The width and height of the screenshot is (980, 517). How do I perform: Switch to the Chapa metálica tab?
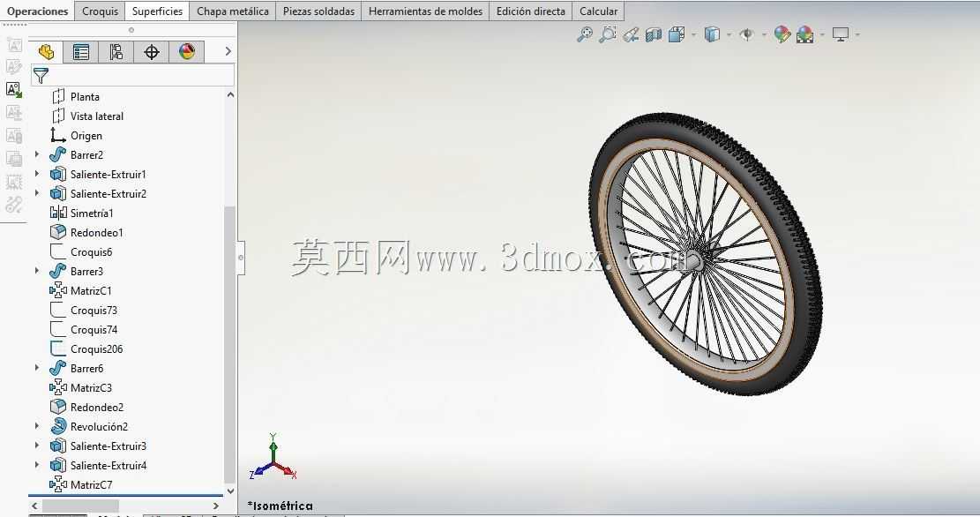[x=233, y=11]
